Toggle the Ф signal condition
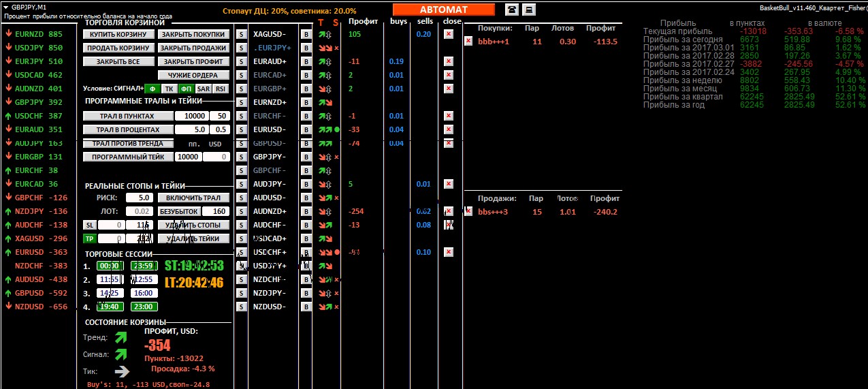Image resolution: width=868 pixels, height=389 pixels. click(x=152, y=89)
